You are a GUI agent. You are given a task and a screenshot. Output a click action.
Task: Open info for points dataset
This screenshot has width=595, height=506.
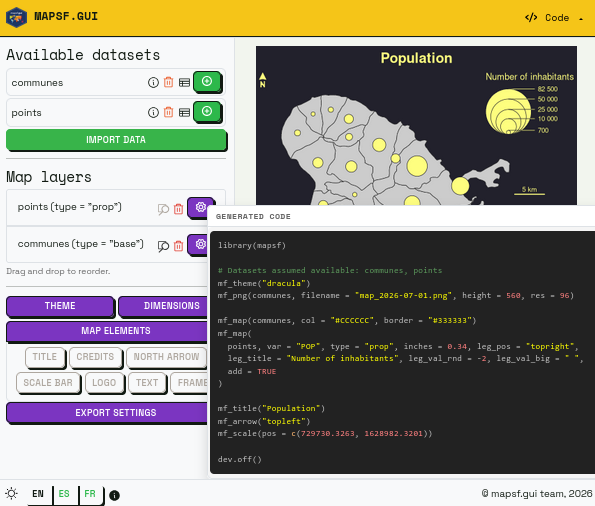pyautogui.click(x=153, y=112)
